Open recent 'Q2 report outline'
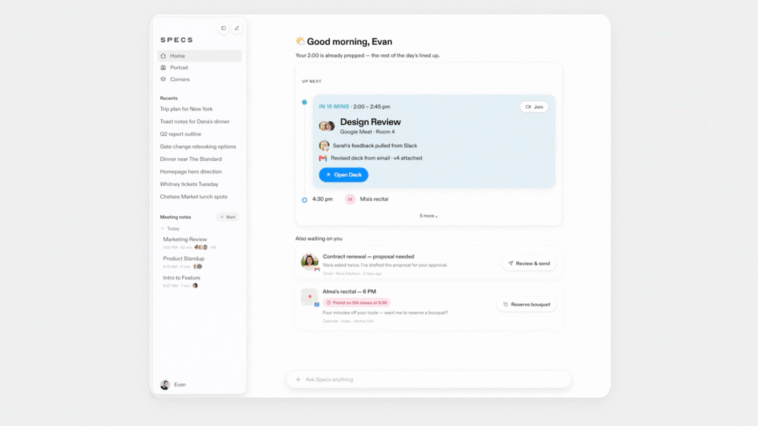 (180, 134)
